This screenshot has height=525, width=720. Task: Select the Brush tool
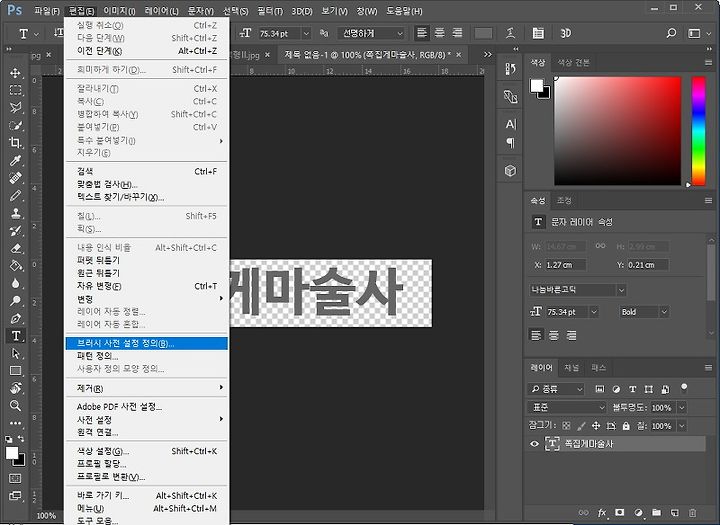click(x=15, y=195)
